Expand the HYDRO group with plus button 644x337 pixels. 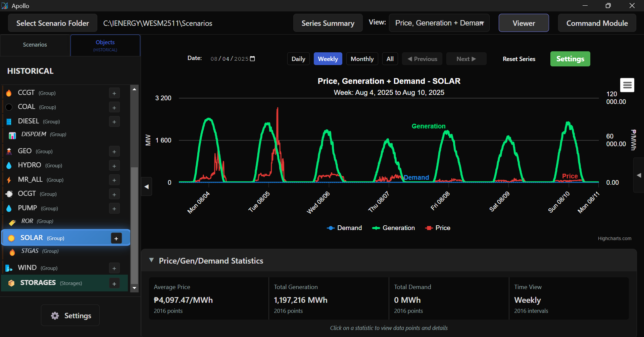click(x=114, y=166)
